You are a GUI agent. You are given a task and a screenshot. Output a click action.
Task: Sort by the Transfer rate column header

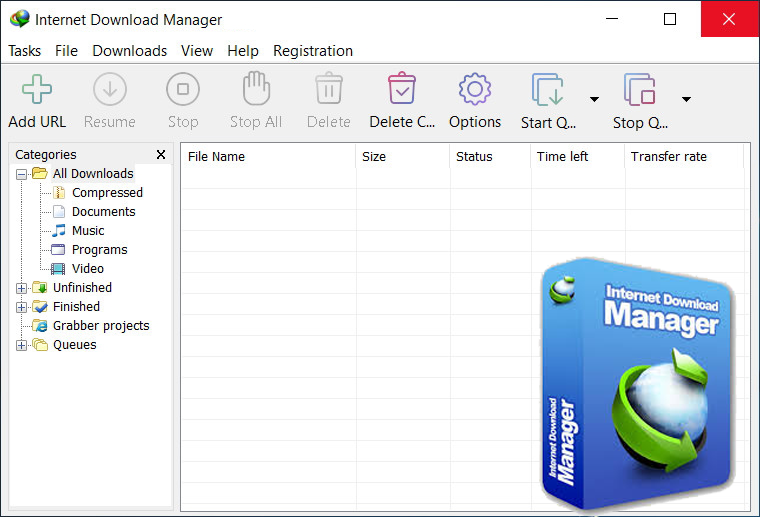[684, 157]
